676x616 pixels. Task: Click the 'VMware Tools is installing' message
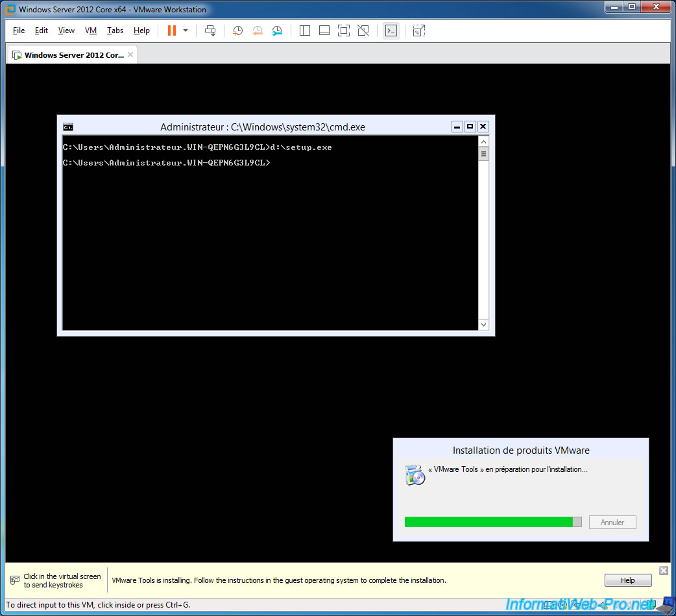[x=279, y=580]
